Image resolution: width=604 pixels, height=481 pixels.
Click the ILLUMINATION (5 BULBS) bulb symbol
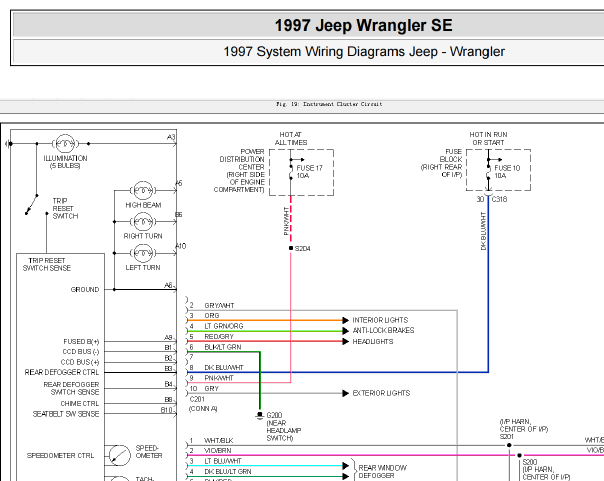point(65,144)
